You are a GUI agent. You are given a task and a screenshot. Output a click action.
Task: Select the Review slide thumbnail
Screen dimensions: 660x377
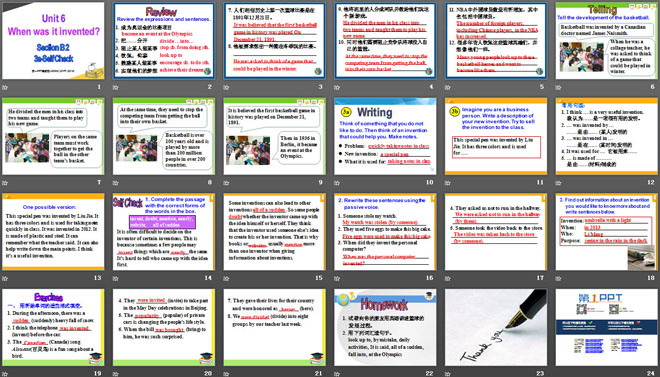point(164,41)
